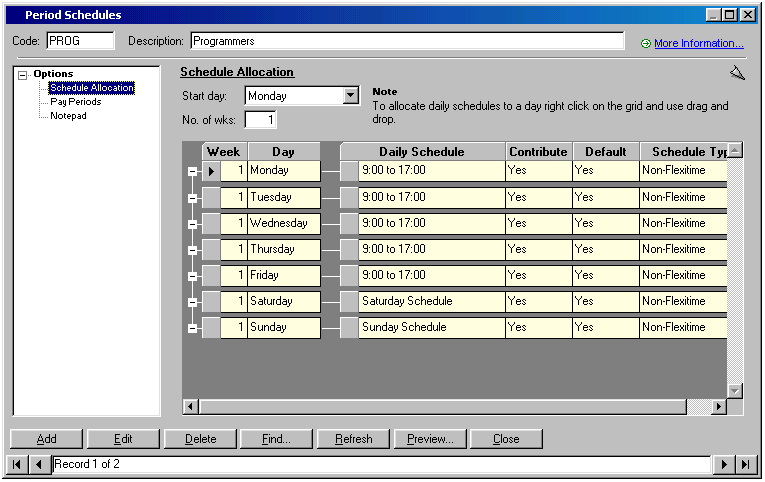Viewport: 765px width, 482px height.
Task: Click the Edit button
Action: click(123, 439)
